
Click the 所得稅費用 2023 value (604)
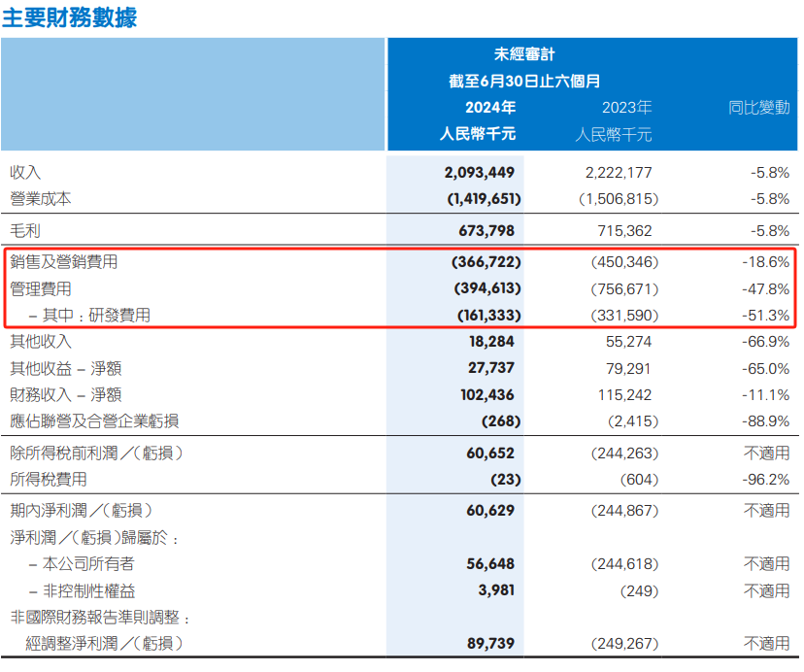638,480
